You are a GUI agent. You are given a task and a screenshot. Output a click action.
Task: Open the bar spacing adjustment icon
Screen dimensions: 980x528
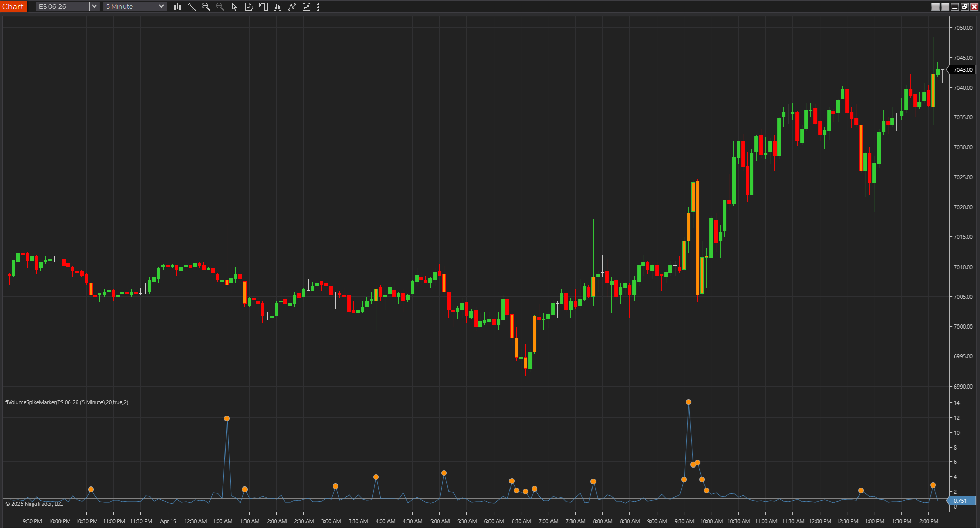click(278, 7)
